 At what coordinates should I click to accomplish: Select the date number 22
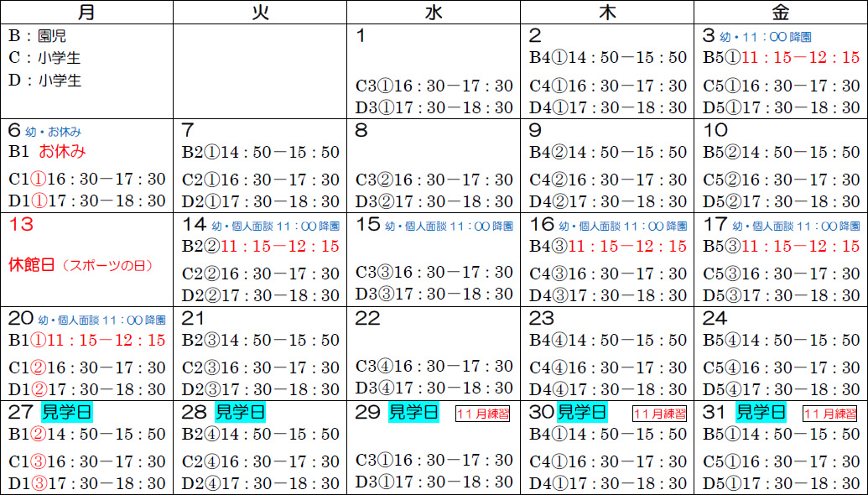click(x=367, y=319)
